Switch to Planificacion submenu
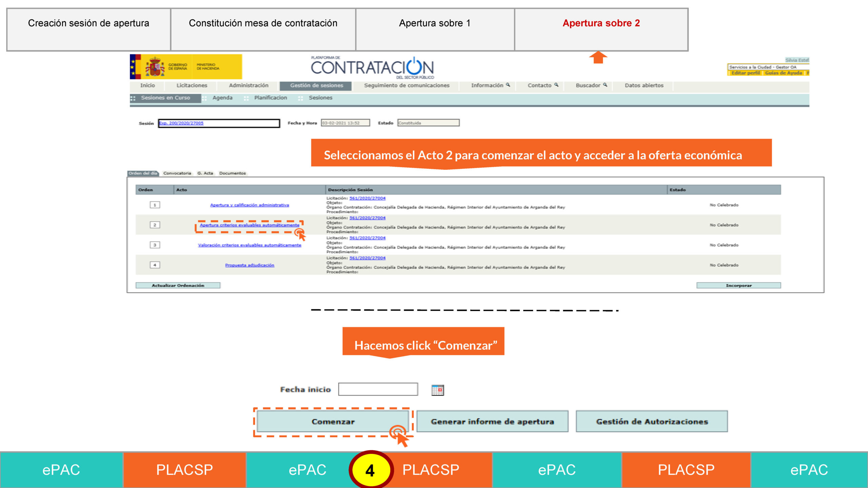868x488 pixels. 271,98
